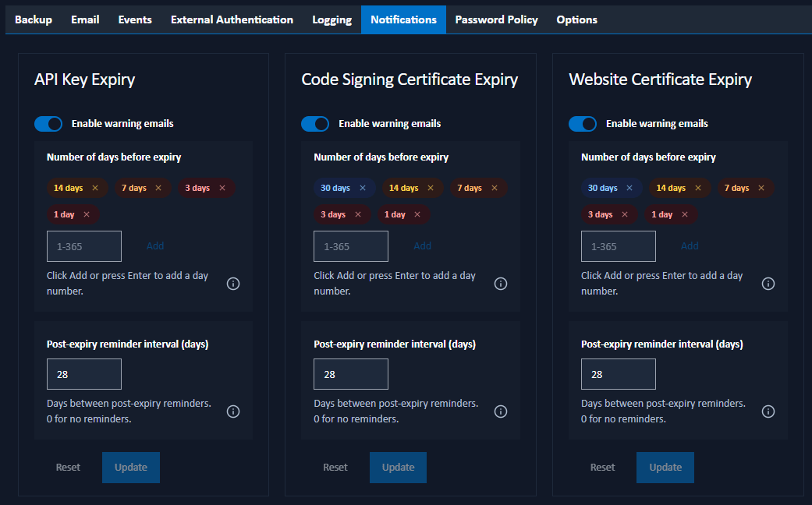
Task: Remove the 14 days tag in API Key Expiry
Action: [x=95, y=188]
